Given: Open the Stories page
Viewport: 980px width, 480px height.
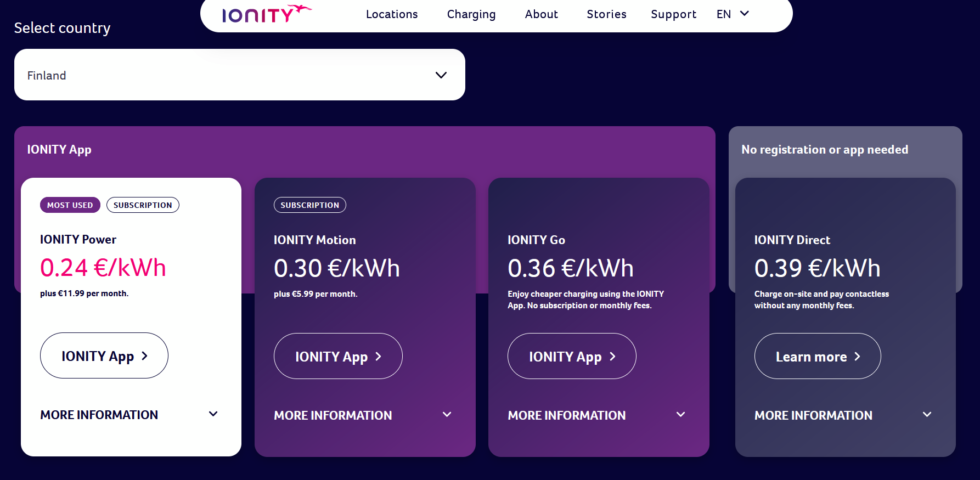Looking at the screenshot, I should tap(606, 14).
